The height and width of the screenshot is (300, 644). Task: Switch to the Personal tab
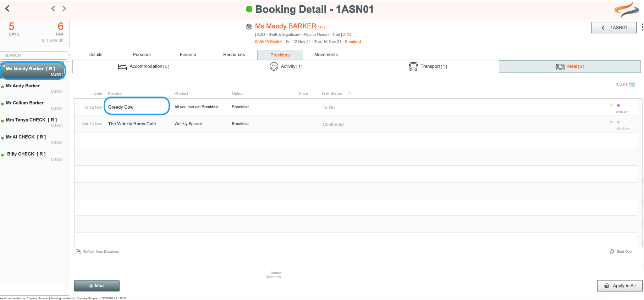point(142,55)
